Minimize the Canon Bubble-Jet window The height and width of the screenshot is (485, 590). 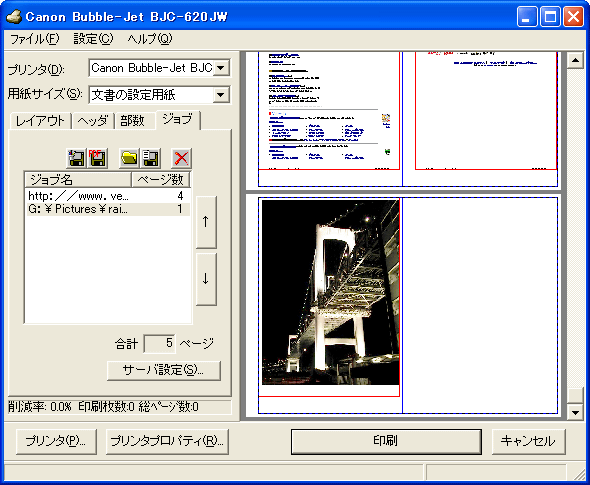pyautogui.click(x=526, y=17)
